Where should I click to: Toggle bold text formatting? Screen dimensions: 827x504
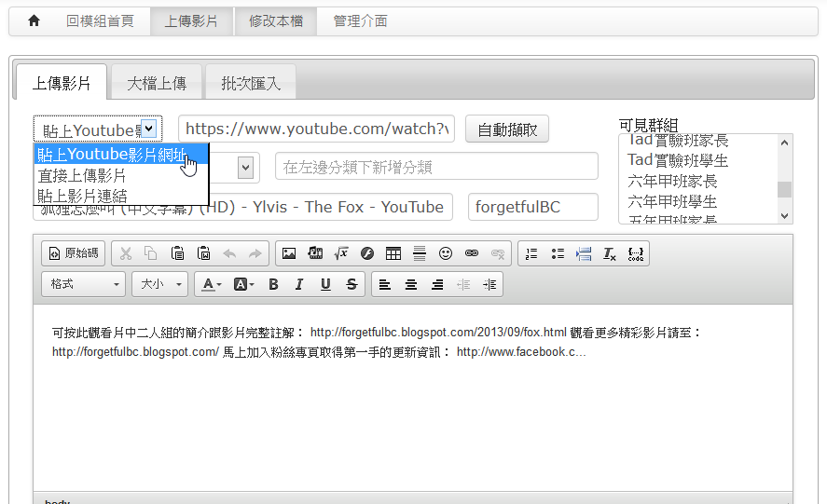(273, 285)
